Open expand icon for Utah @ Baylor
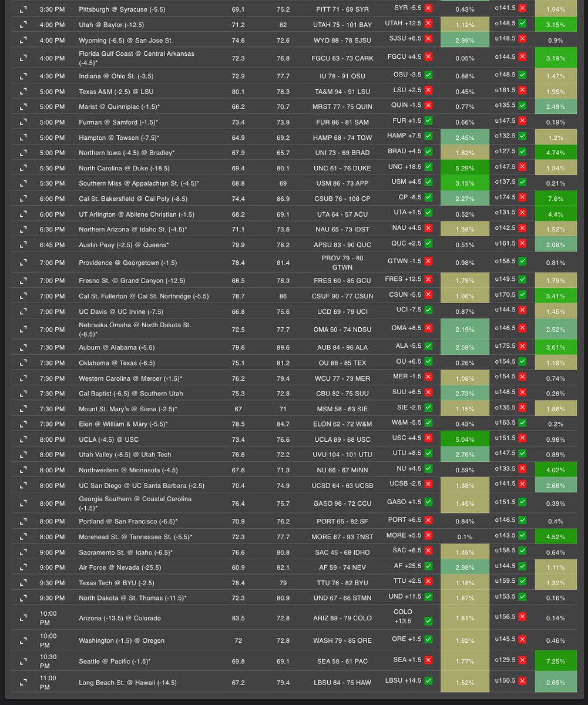 pyautogui.click(x=23, y=25)
